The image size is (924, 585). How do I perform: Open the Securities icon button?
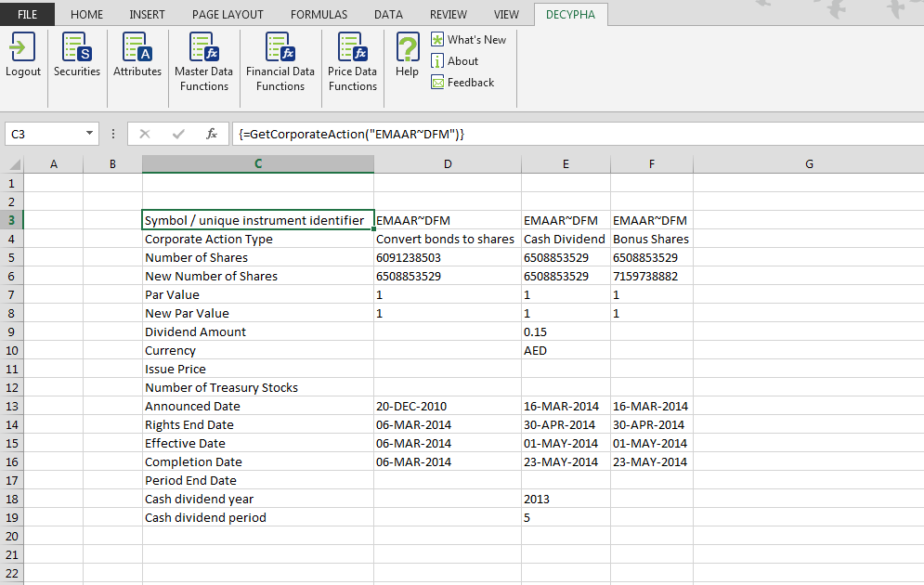[x=76, y=47]
